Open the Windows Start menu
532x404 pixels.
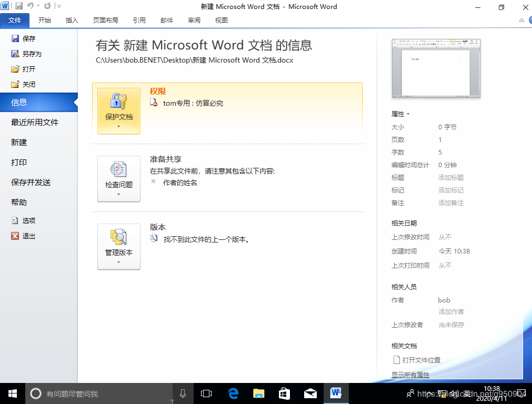pyautogui.click(x=13, y=393)
